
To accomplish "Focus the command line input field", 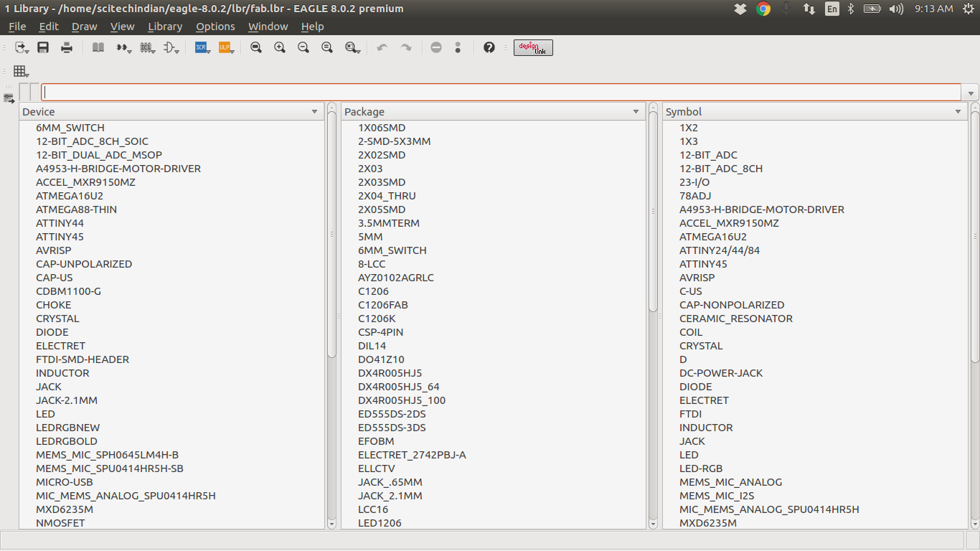I will pos(501,93).
